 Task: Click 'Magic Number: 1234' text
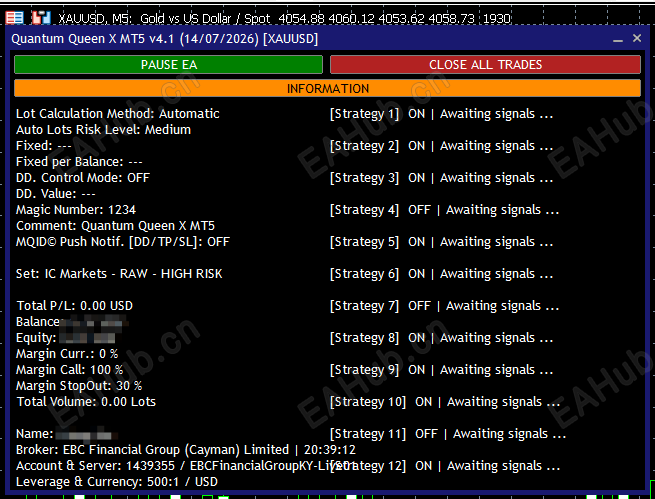tap(76, 210)
